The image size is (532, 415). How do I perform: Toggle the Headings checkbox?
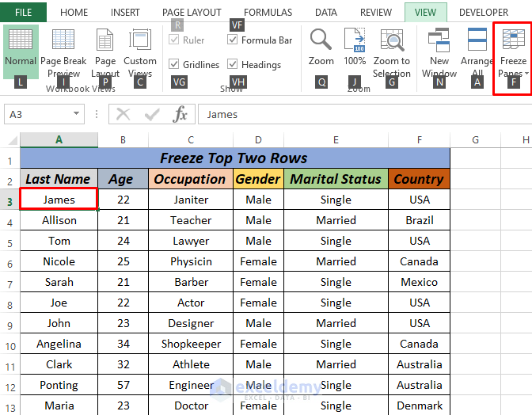pyautogui.click(x=233, y=64)
